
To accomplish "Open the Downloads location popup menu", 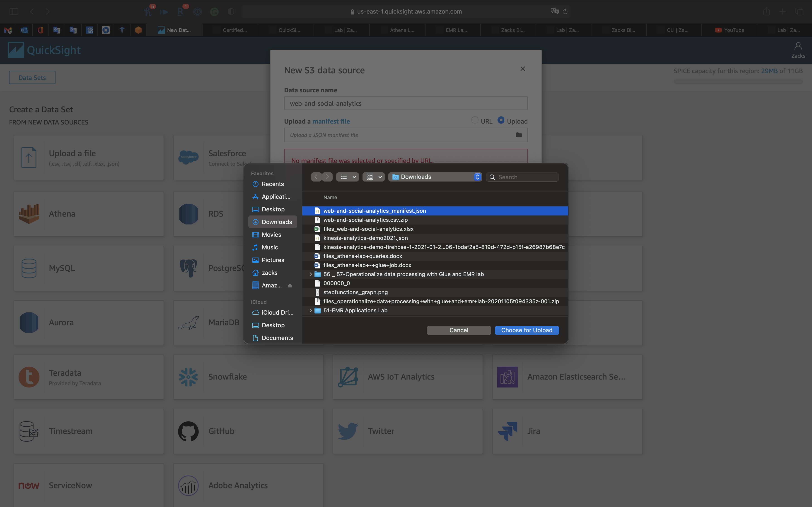I will pos(435,177).
